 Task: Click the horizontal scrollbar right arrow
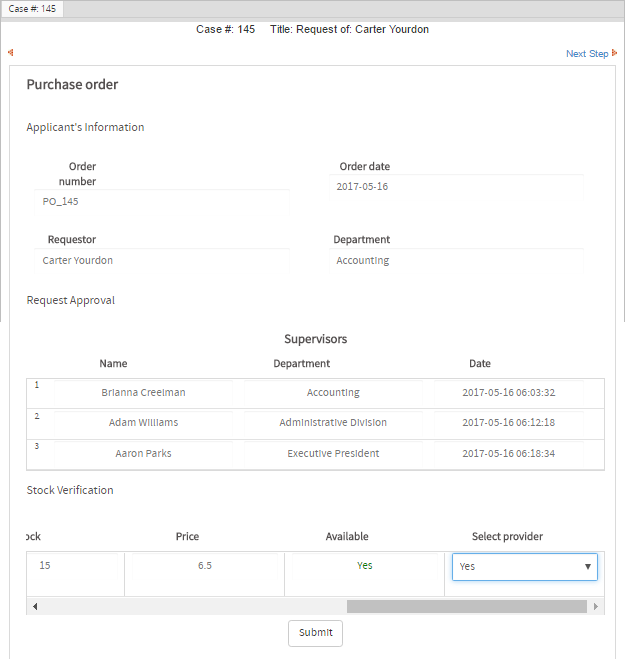point(597,606)
